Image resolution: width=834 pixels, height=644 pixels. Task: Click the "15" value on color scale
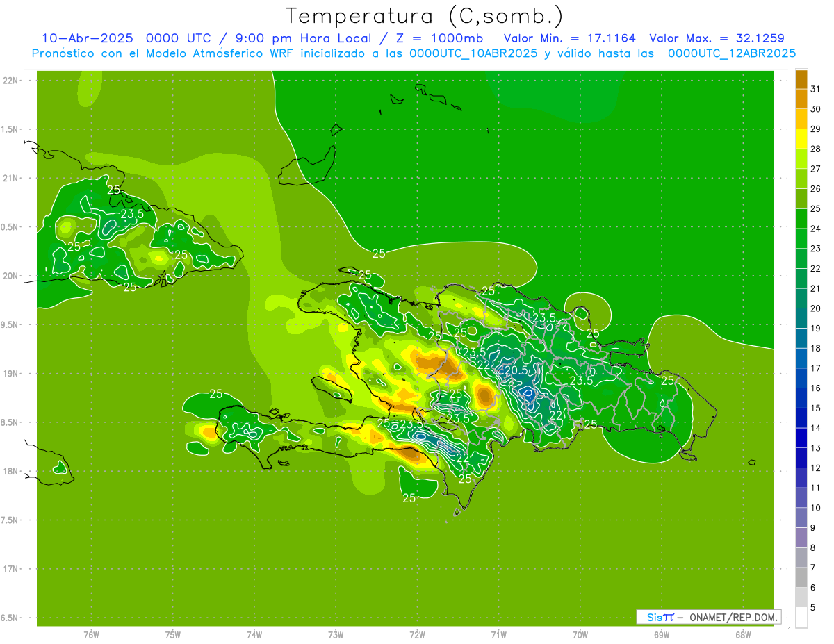[816, 408]
